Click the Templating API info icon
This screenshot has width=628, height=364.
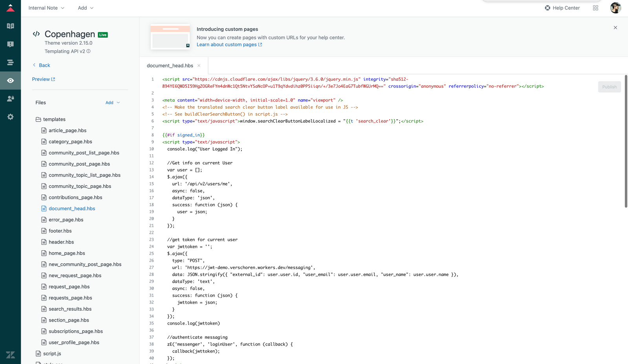tap(88, 51)
